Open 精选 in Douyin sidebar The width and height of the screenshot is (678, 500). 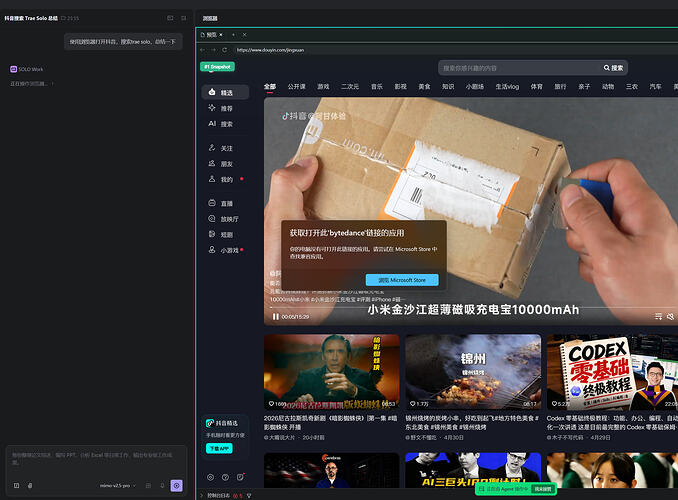[x=225, y=92]
